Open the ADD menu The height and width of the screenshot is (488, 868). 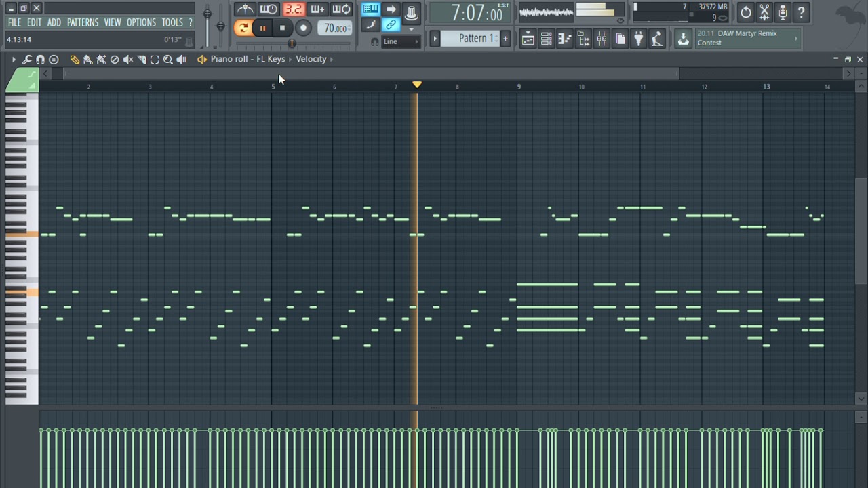(x=54, y=22)
